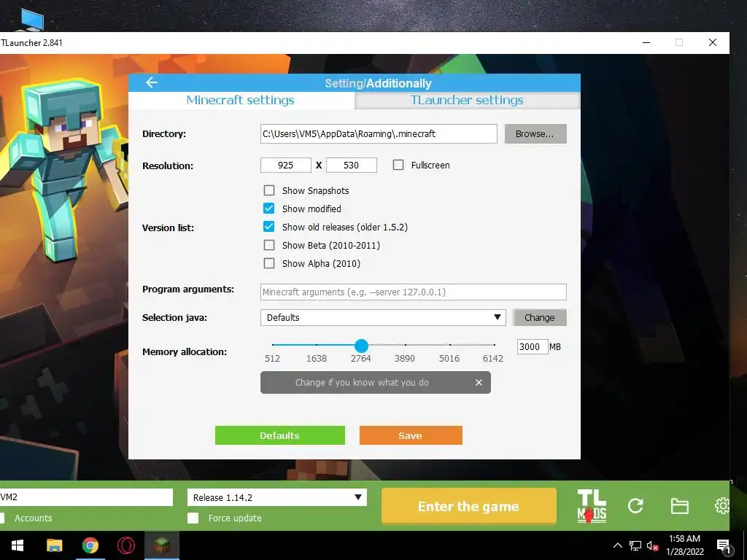
Task: Expand the Release 1.14.2 version dropdown
Action: pos(276,497)
